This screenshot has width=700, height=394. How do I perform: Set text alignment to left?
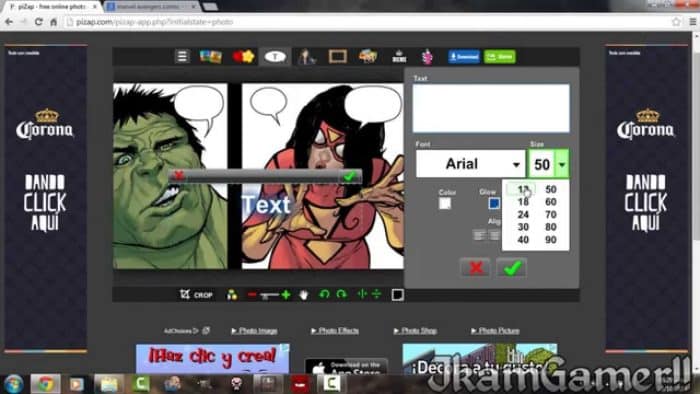click(x=479, y=235)
